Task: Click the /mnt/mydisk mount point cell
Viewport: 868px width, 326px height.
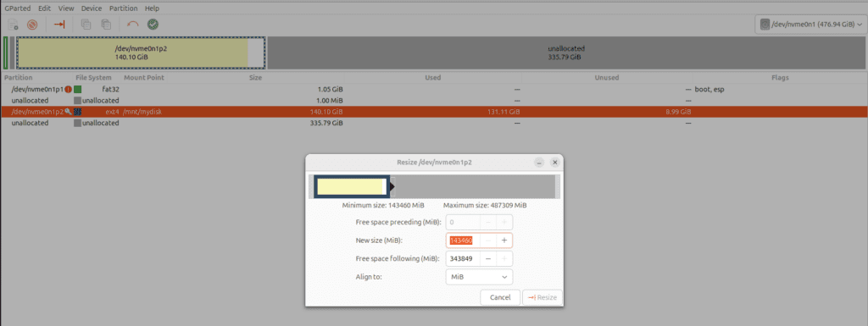Action: pos(142,112)
